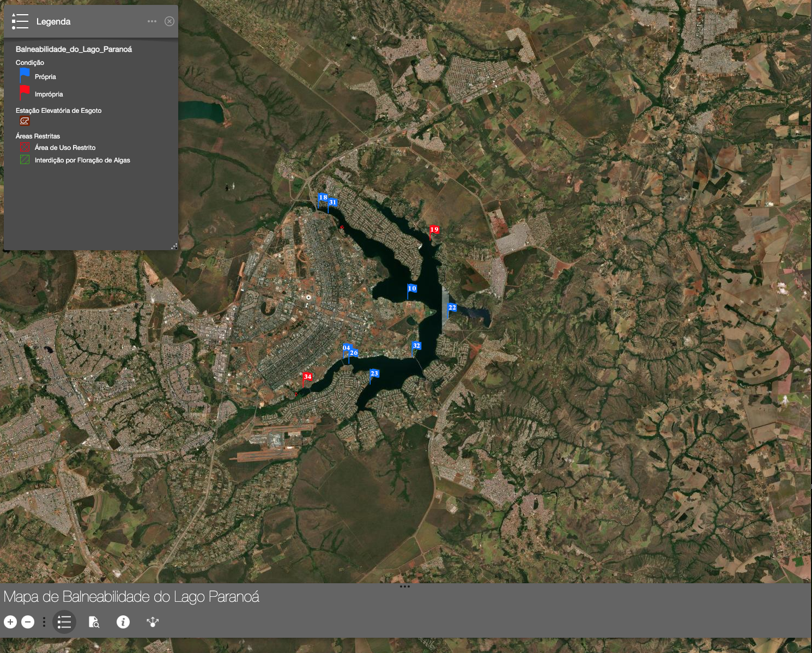This screenshot has height=653, width=812.
Task: Select blue flag marker 23
Action: pyautogui.click(x=374, y=374)
